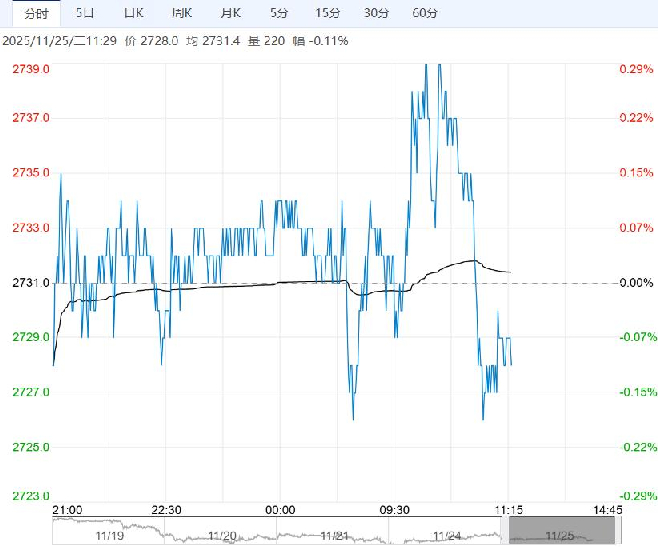Click the 22:30 time axis label
The height and width of the screenshot is (547, 658).
[x=166, y=509]
